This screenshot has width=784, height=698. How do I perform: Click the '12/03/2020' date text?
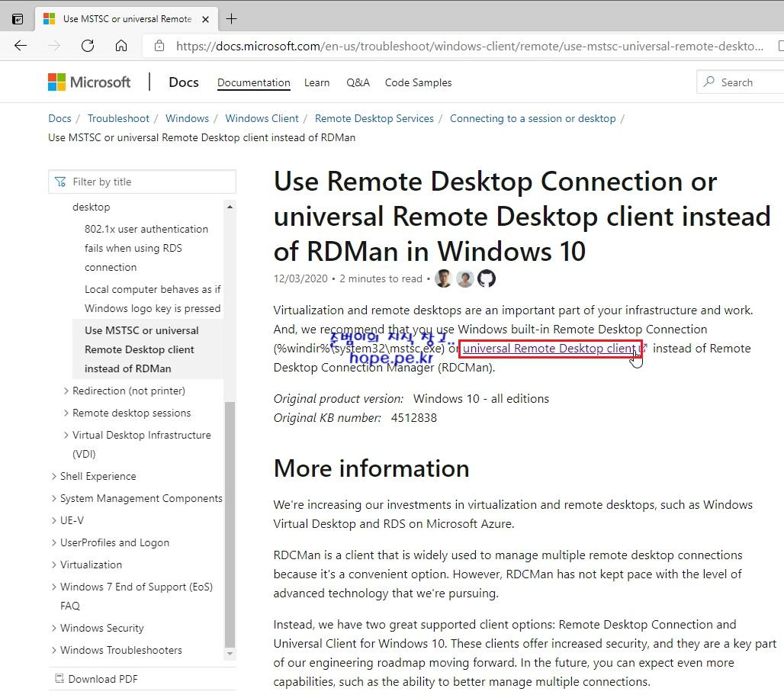pyautogui.click(x=300, y=278)
